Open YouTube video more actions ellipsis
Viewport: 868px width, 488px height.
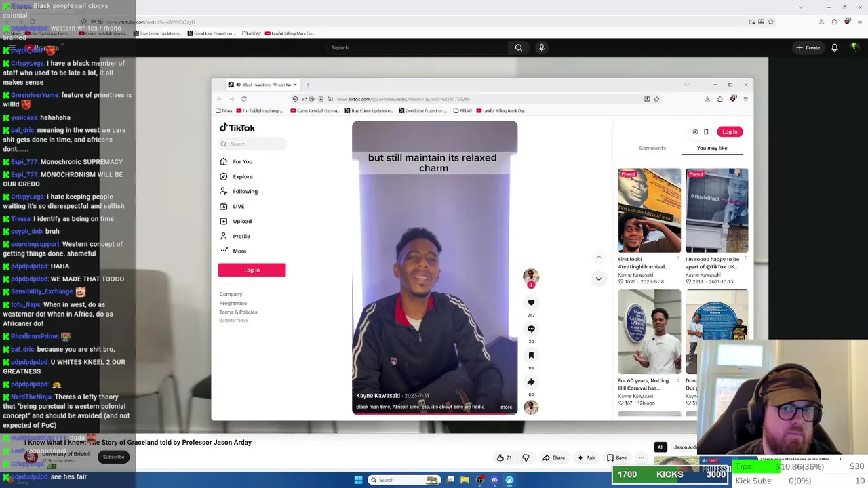tap(641, 457)
